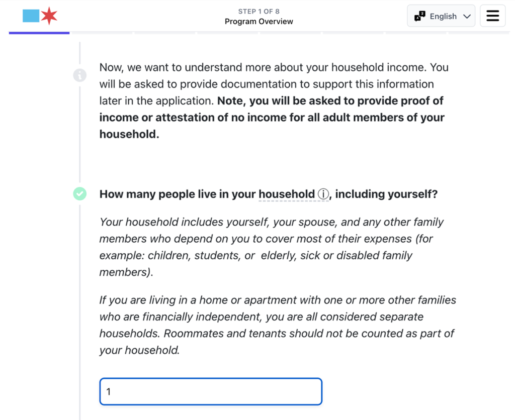This screenshot has width=515, height=420.
Task: Click the chevron arrow next to English
Action: [467, 17]
